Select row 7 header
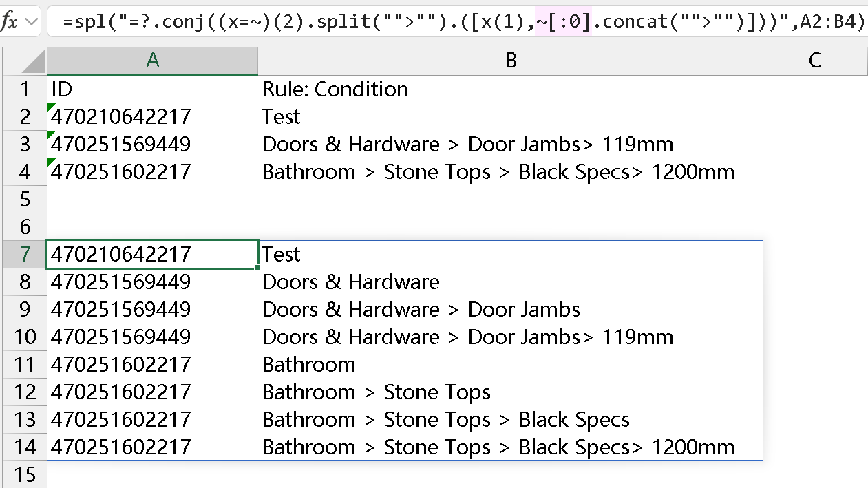868x488 pixels. pyautogui.click(x=25, y=255)
